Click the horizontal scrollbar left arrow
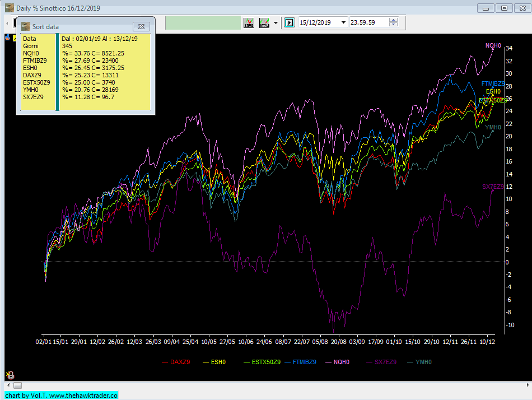This screenshot has width=532, height=400. 8,385
